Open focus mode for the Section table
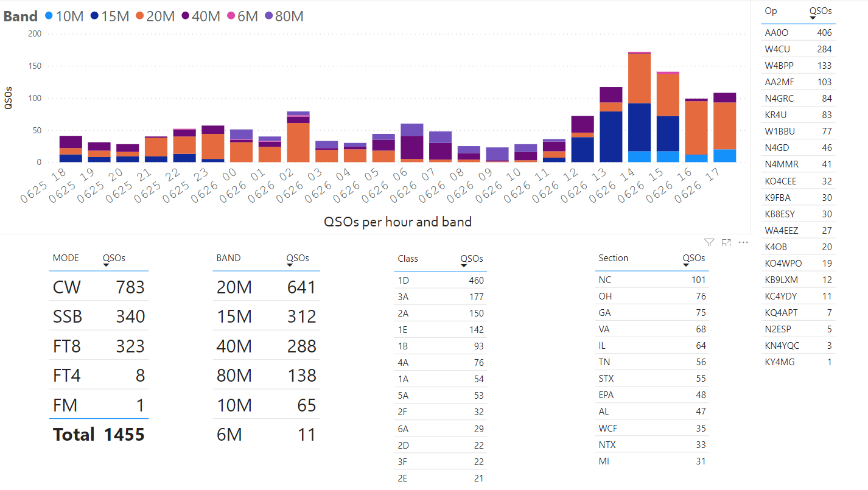Image resolution: width=868 pixels, height=490 pixels. (x=726, y=242)
